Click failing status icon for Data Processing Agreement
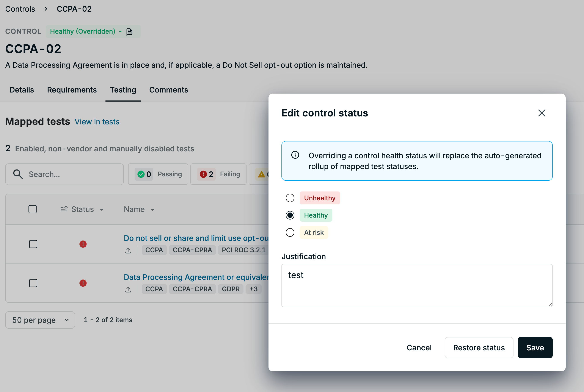 click(83, 283)
